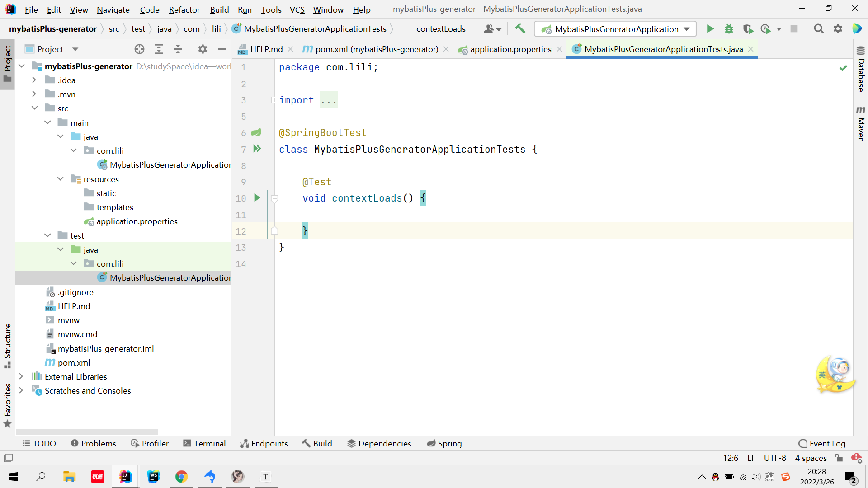Viewport: 868px width, 488px height.
Task: Open Windows Start menu
Action: pyautogui.click(x=14, y=477)
